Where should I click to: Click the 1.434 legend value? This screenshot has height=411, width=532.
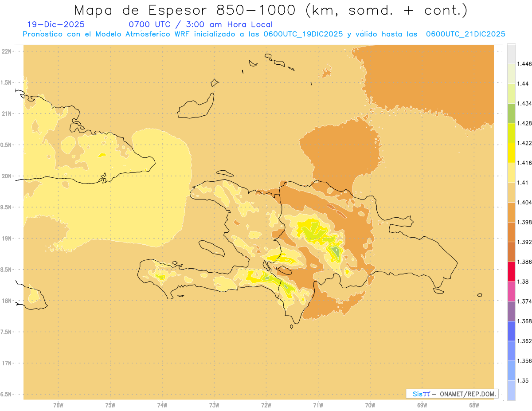tap(524, 103)
